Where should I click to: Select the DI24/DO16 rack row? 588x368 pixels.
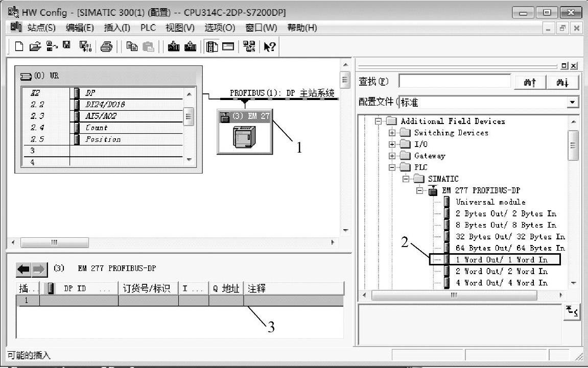pyautogui.click(x=103, y=105)
